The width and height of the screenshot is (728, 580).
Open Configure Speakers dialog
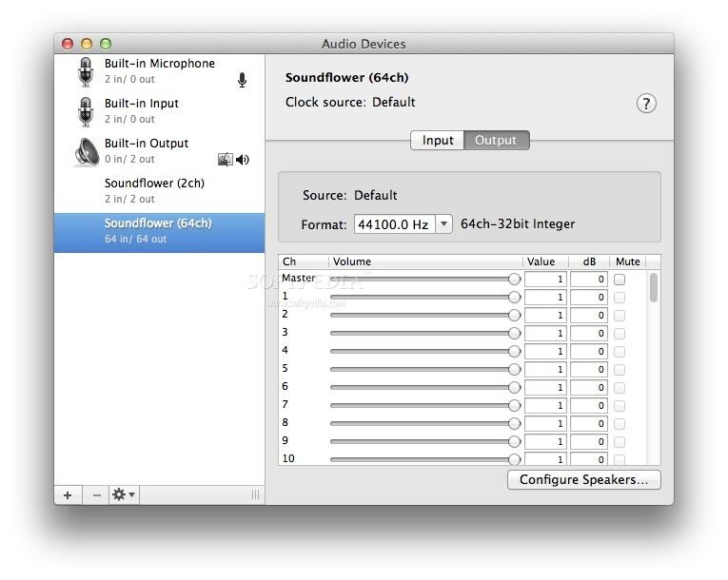tap(584, 480)
